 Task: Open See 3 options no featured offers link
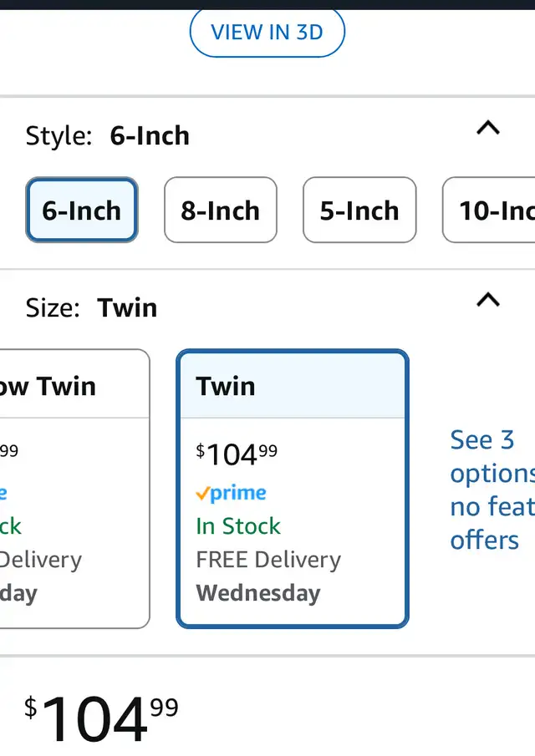pyautogui.click(x=492, y=490)
